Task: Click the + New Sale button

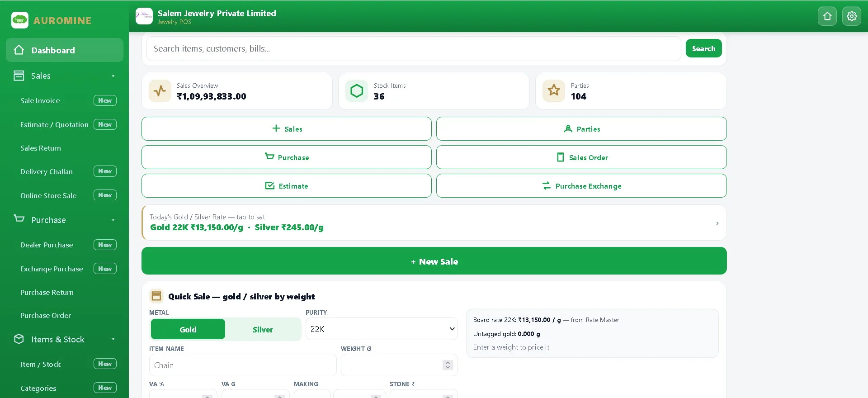Action: click(x=434, y=261)
